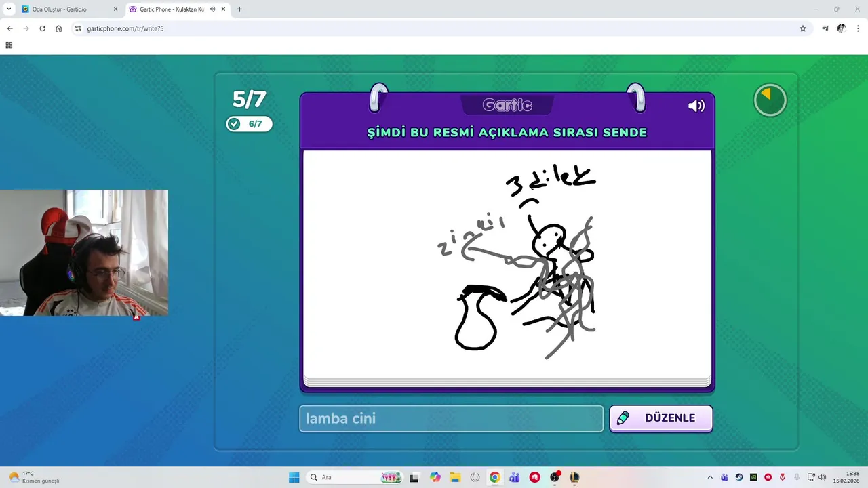Go back to the previous page
The width and height of the screenshot is (868, 488).
pos(9,28)
